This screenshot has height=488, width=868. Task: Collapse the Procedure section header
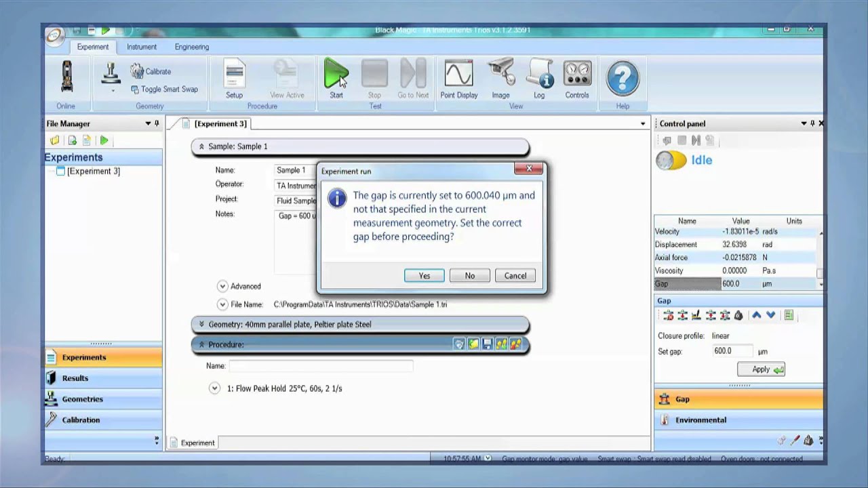click(201, 344)
